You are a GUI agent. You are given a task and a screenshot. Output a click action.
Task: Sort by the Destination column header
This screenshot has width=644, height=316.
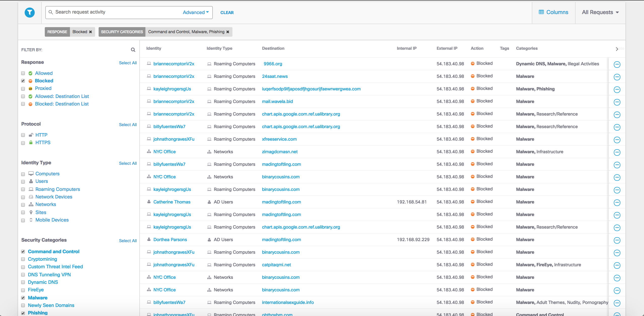tap(273, 48)
